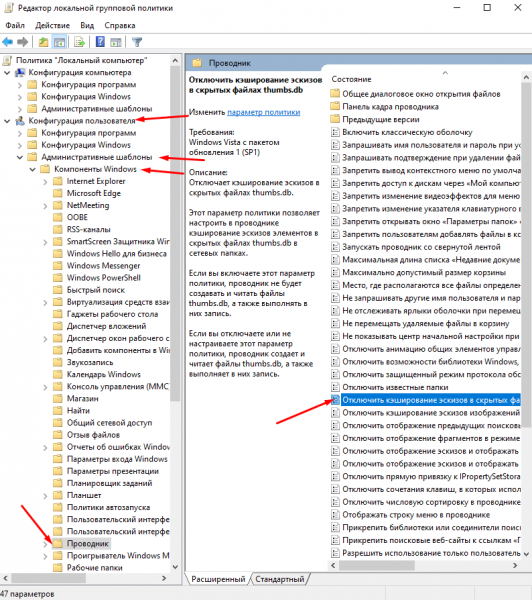Viewport: 532px width, 600px height.
Task: Click the tree pane vertical scrollbar thumb
Action: (x=175, y=233)
